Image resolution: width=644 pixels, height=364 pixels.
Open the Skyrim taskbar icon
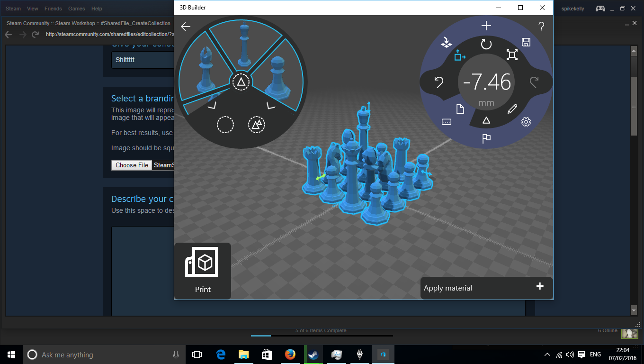pos(359,355)
